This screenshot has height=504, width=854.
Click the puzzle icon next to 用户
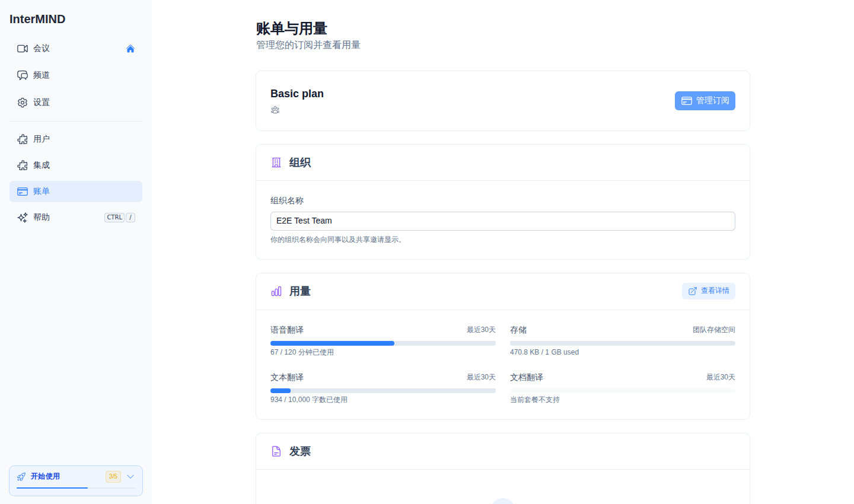coord(23,139)
